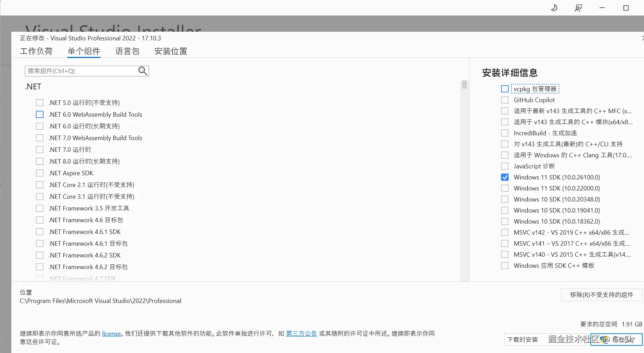
Task: Check the vcpkg 包管理器 option
Action: [505, 89]
